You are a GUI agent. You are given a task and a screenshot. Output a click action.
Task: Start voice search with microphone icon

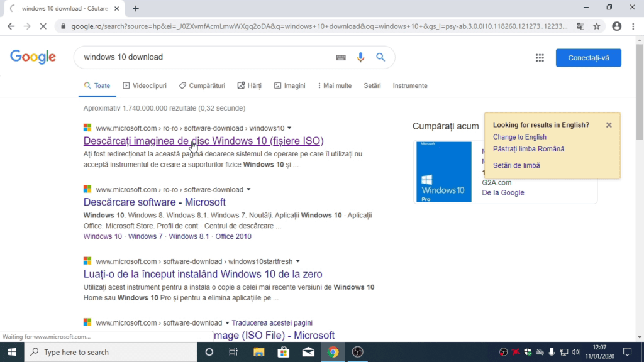pyautogui.click(x=360, y=57)
